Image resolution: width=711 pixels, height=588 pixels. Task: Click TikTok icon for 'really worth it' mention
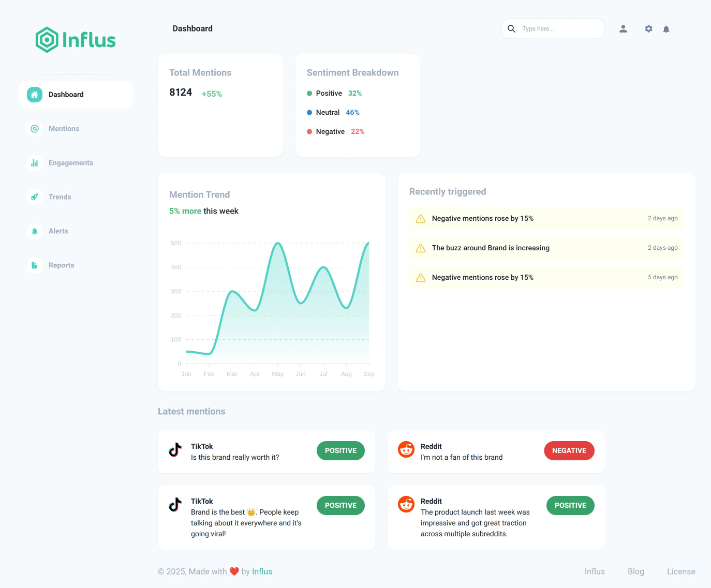(x=175, y=450)
